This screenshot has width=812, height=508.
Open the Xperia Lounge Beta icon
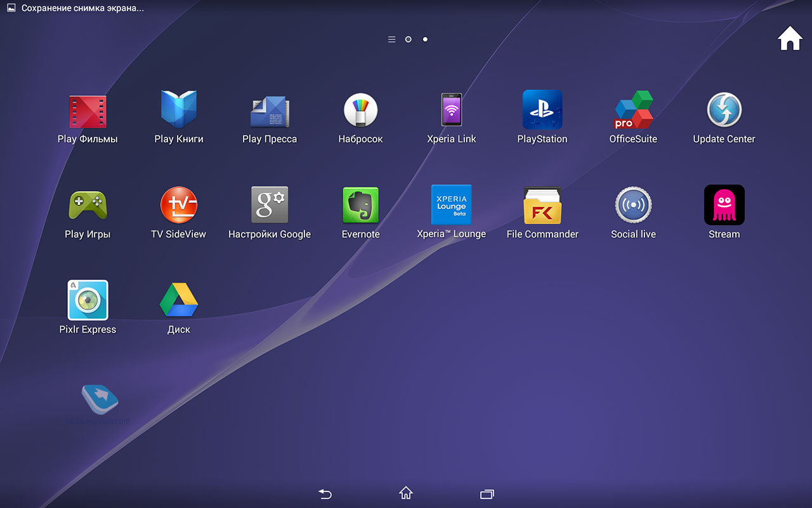coord(451,204)
